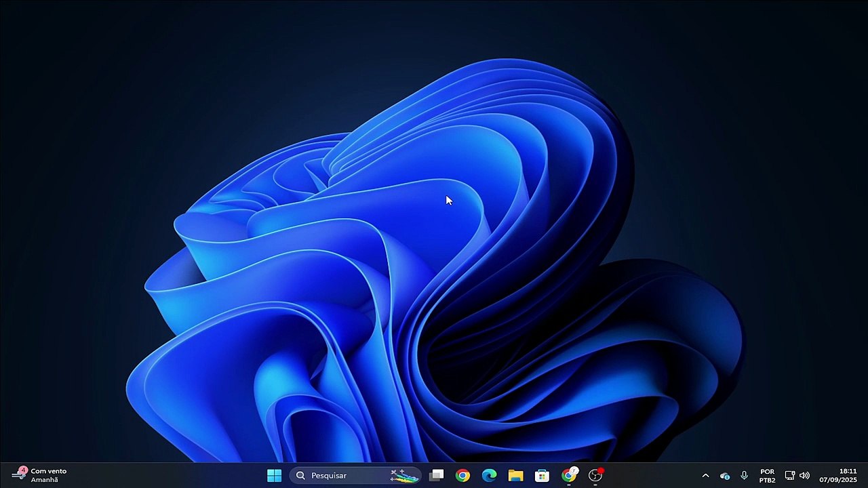Launch Google Chrome from the taskbar

(x=462, y=475)
